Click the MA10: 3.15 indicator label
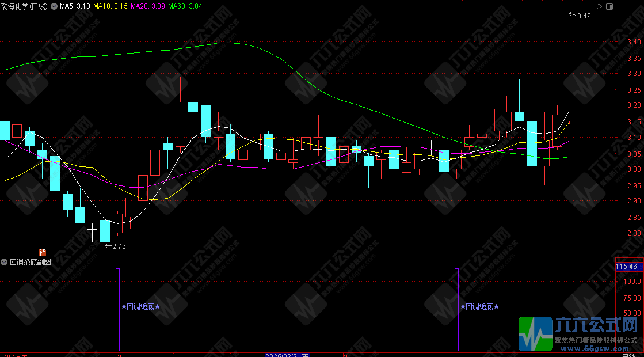This screenshot has width=644, height=357. 110,6
